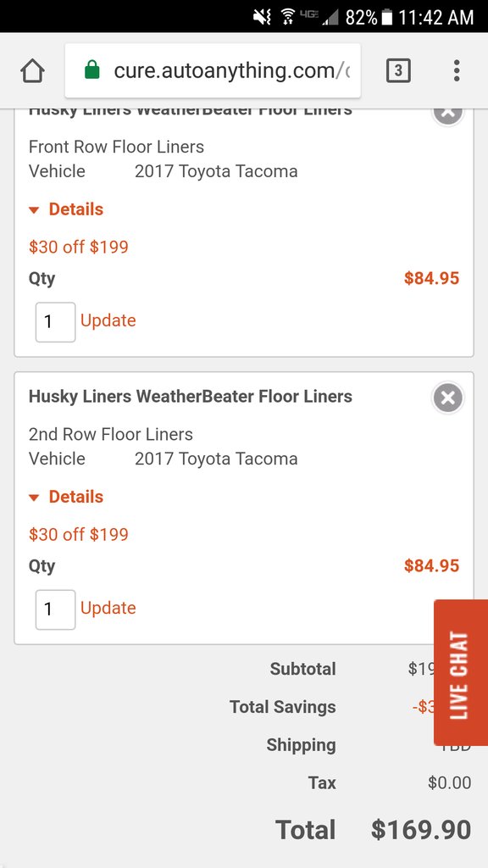Tap the cure.autoanything.com address bar
488x868 pixels.
(x=213, y=71)
